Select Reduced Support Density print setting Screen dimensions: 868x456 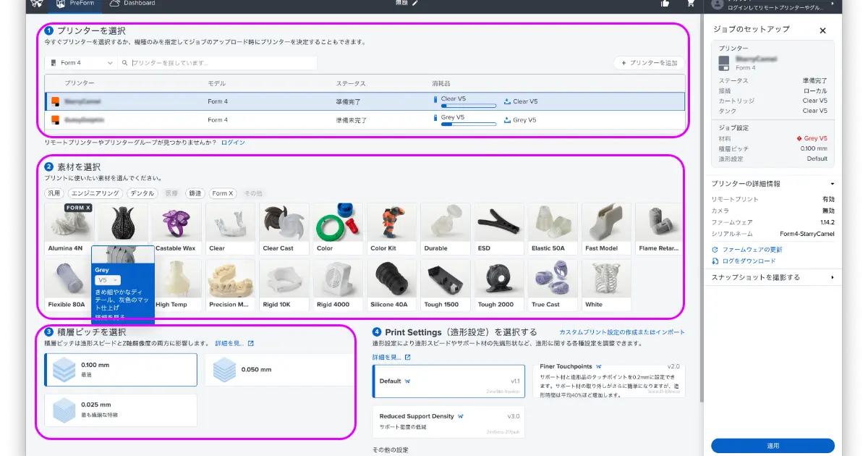pyautogui.click(x=448, y=422)
